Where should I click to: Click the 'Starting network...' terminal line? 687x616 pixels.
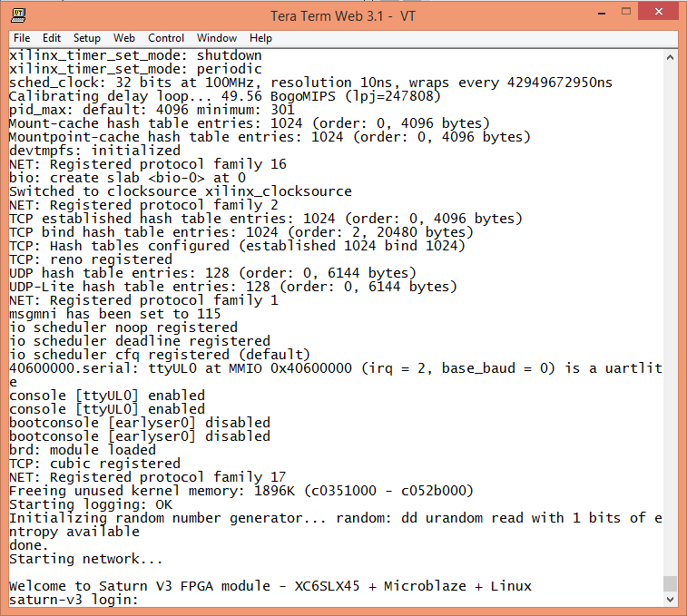pyautogui.click(x=86, y=559)
